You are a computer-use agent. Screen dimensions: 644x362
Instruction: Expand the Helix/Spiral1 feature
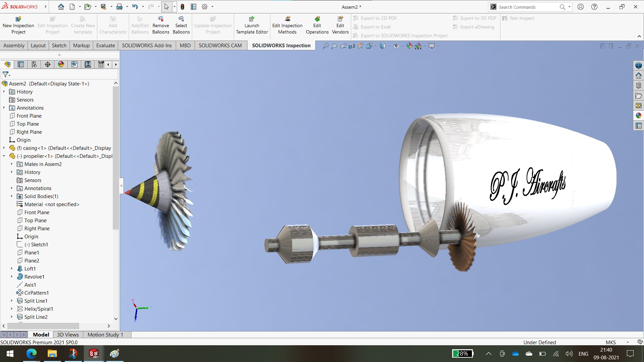(12, 309)
